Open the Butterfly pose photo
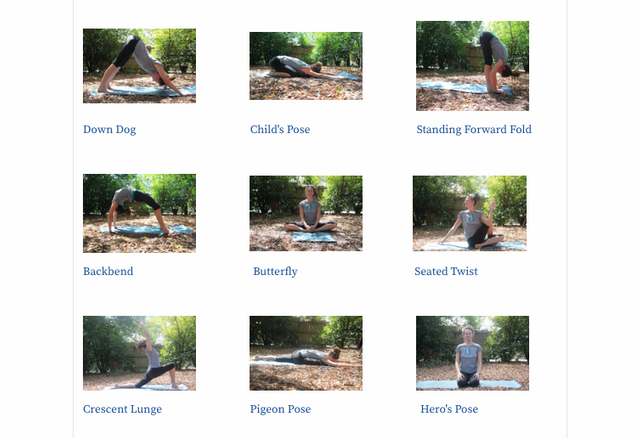Image resolution: width=640 pixels, height=438 pixels. point(306,213)
